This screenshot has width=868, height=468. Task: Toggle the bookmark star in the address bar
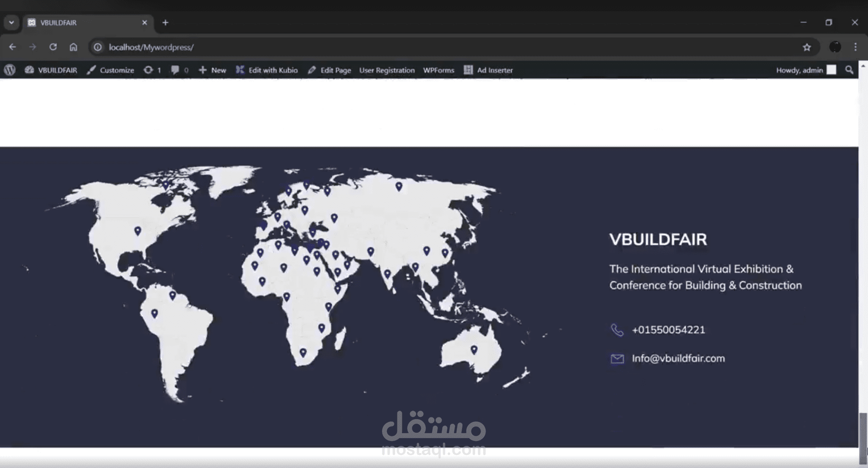point(807,47)
